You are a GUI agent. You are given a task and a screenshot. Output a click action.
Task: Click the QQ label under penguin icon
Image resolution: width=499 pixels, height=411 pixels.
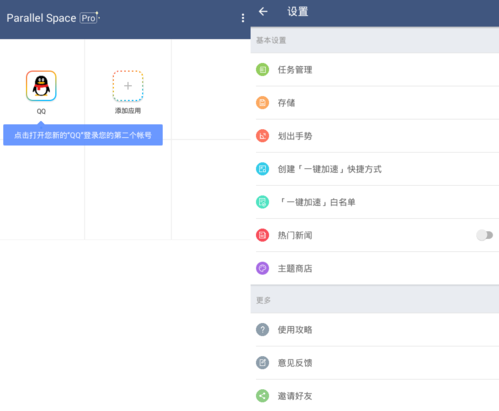(x=41, y=111)
